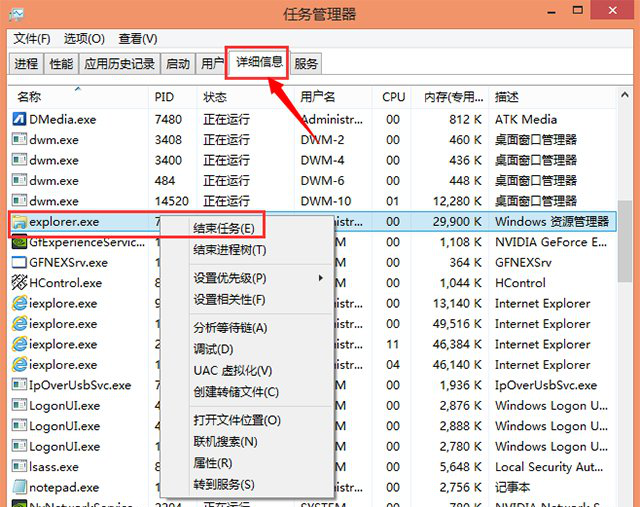Click the dwm.exe icon in the PID 14520 row
The width and height of the screenshot is (640, 507).
[19, 201]
